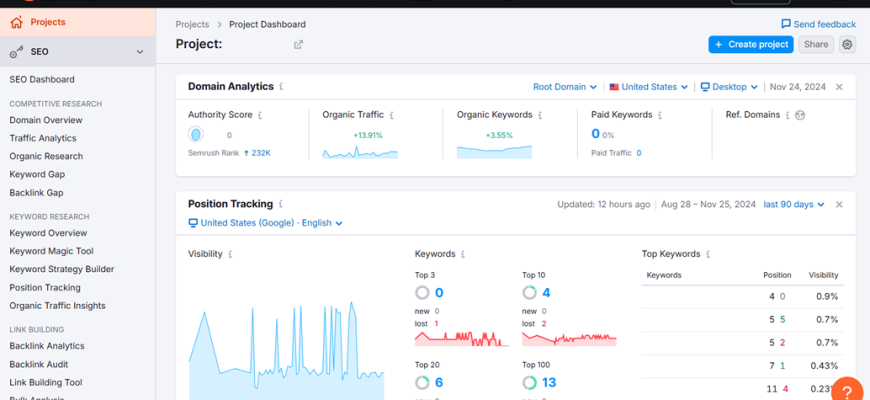Click the Projects breadcrumb link

point(192,24)
